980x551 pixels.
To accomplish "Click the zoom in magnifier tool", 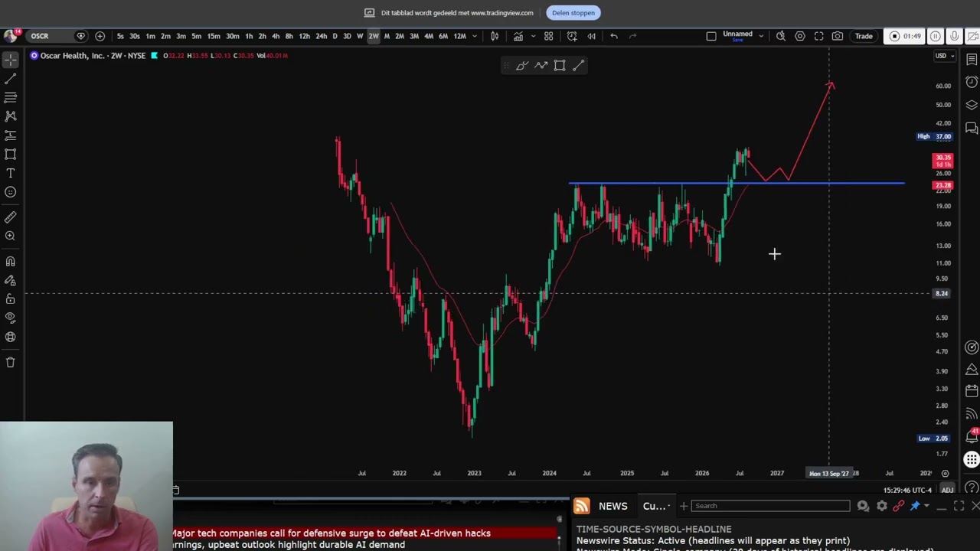I will click(11, 236).
